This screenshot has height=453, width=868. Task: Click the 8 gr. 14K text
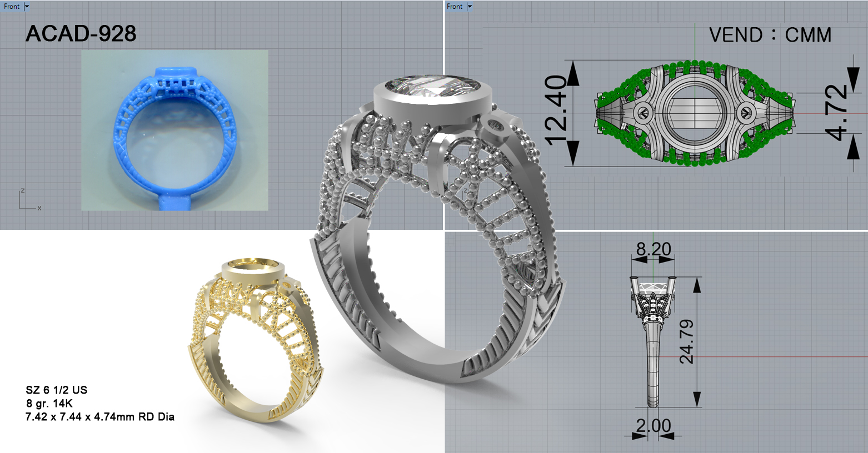click(x=49, y=403)
